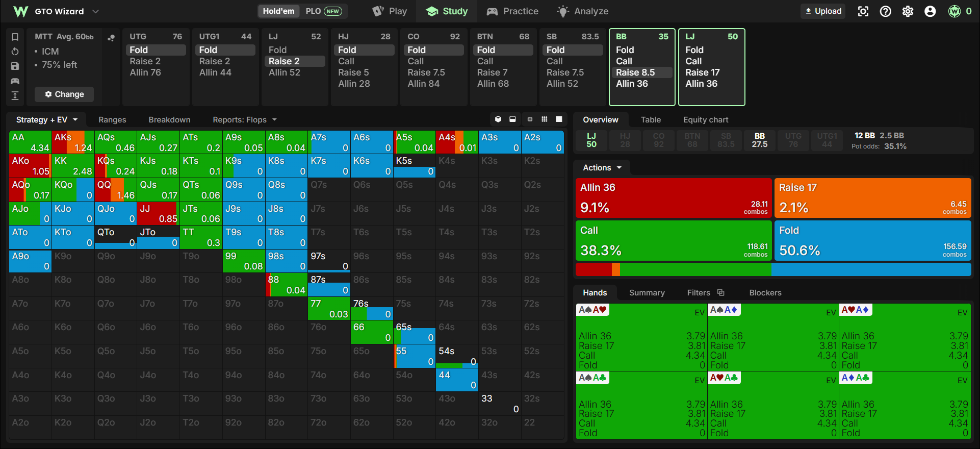
Task: Click the bookmark icon in left sidebar
Action: click(15, 37)
